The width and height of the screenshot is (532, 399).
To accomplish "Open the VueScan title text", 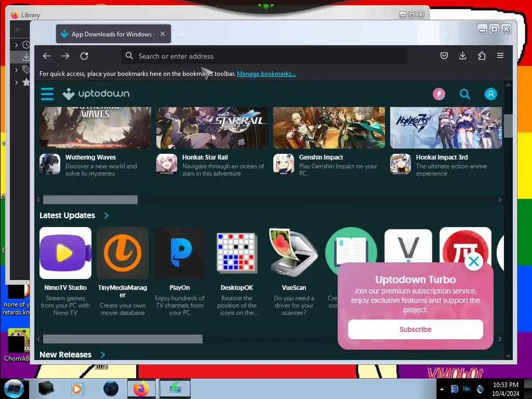I will tap(294, 287).
